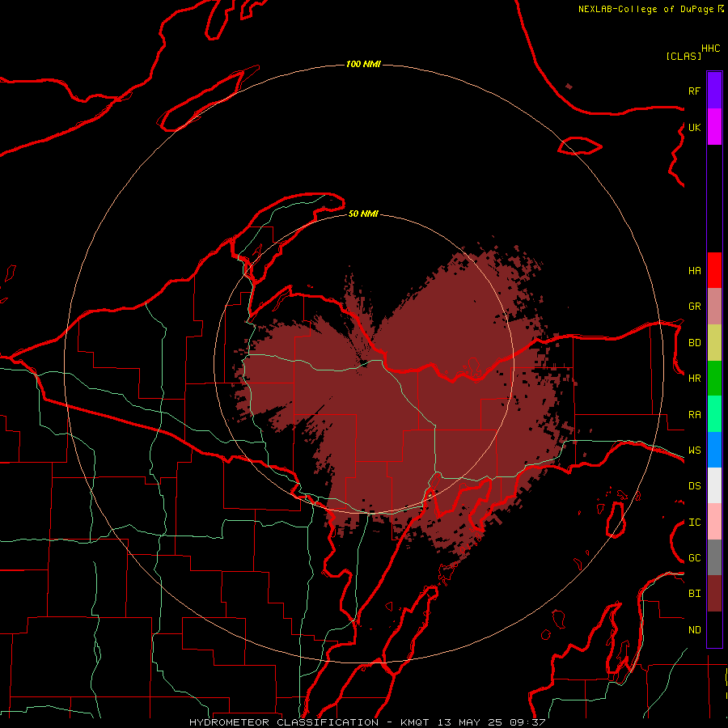Click the ND black legend swatch

(x=714, y=629)
